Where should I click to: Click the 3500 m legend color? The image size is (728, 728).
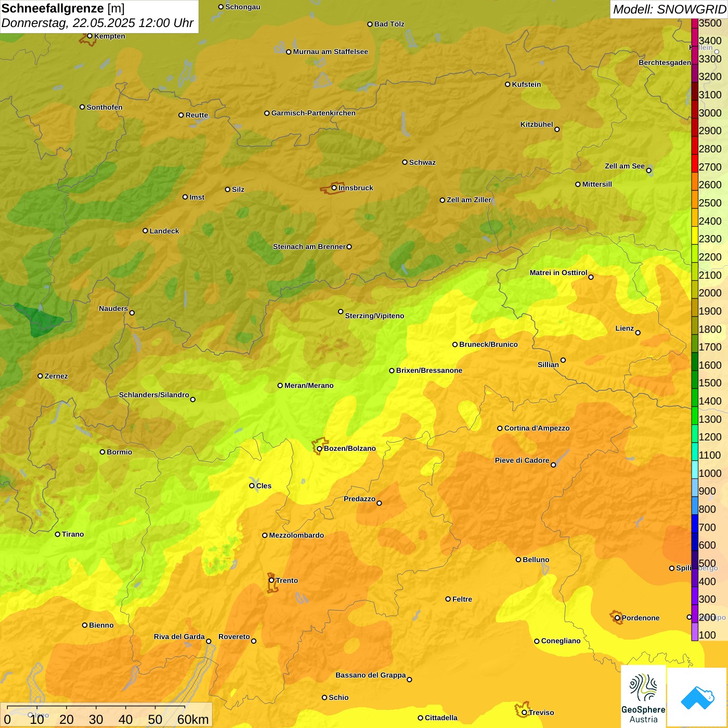tap(695, 23)
